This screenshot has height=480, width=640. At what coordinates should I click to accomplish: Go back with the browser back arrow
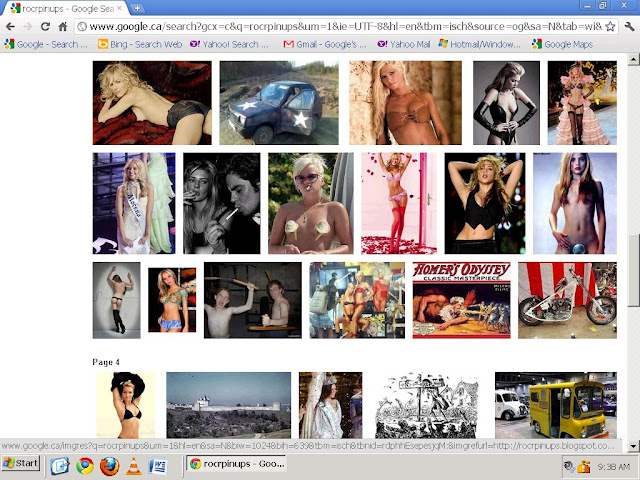11,27
